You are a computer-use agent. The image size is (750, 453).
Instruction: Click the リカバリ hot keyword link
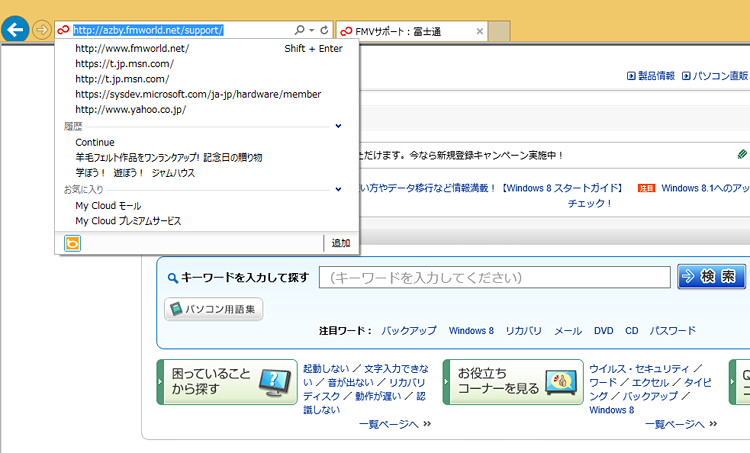[x=524, y=331]
